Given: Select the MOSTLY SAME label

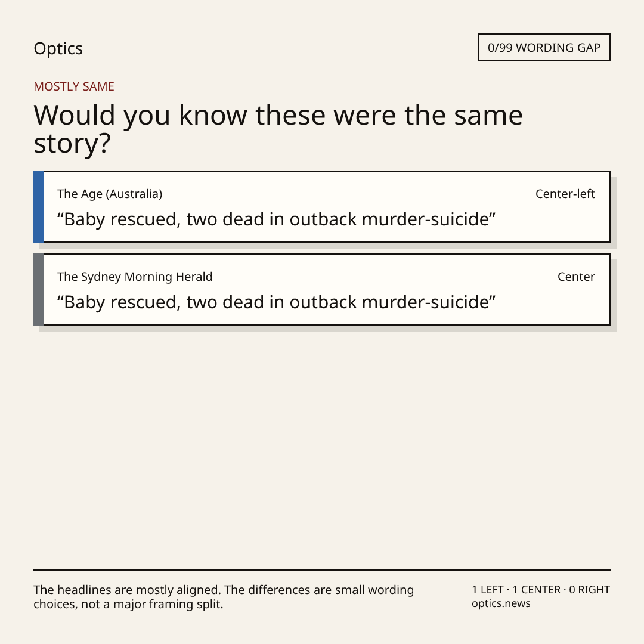Looking at the screenshot, I should (x=74, y=86).
